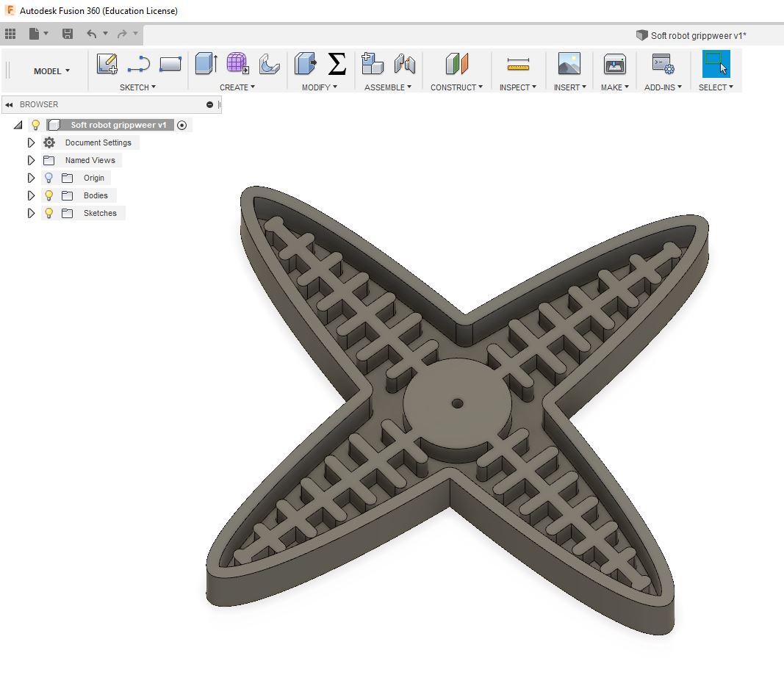Select the Origin folder label

(94, 178)
